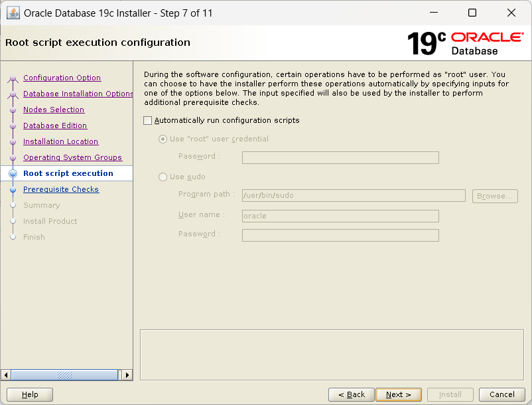Click the sidebar scroll left arrow
The image size is (532, 405).
click(x=6, y=375)
